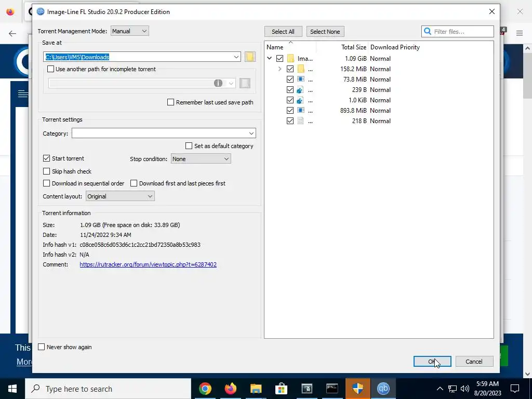Open Torrent Management Mode dropdown
The width and height of the screenshot is (532, 399).
click(x=129, y=31)
